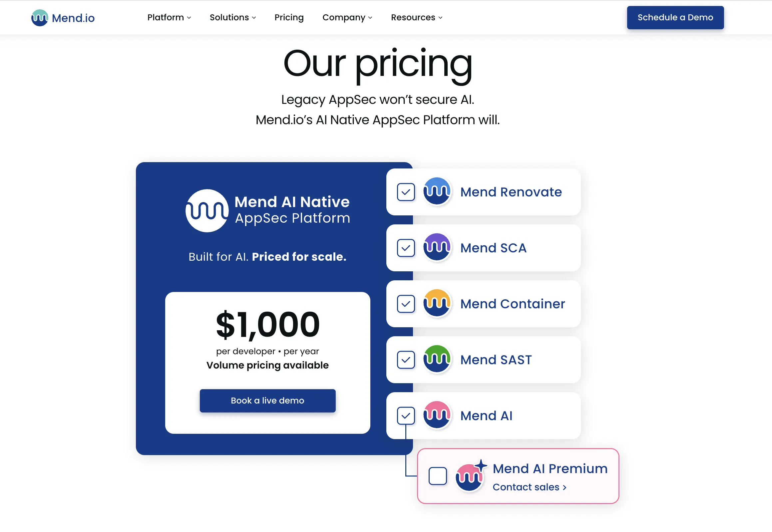
Task: Enable the Mend AI Premium checkbox
Action: (x=437, y=476)
